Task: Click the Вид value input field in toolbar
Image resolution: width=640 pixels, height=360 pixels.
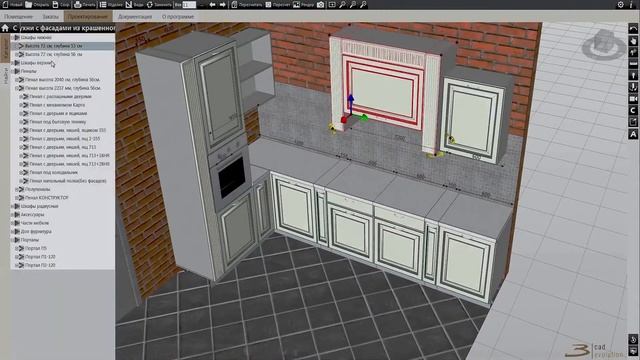Action: (189, 5)
